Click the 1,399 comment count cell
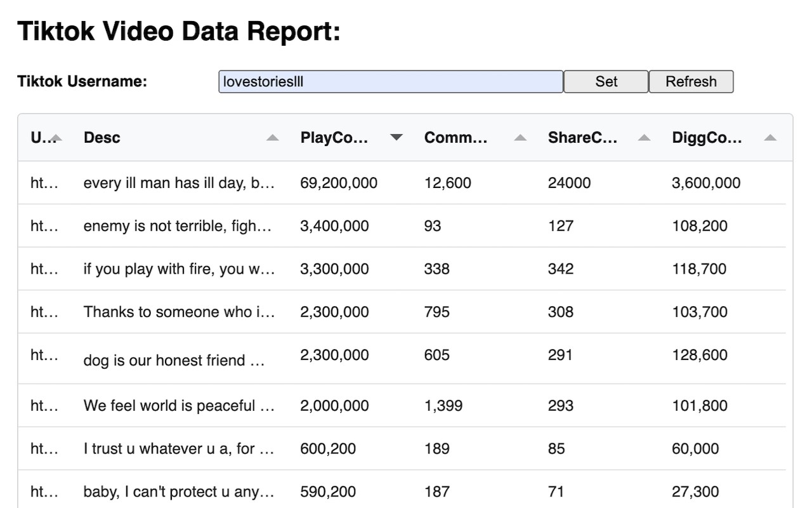The height and width of the screenshot is (508, 812). tap(443, 406)
